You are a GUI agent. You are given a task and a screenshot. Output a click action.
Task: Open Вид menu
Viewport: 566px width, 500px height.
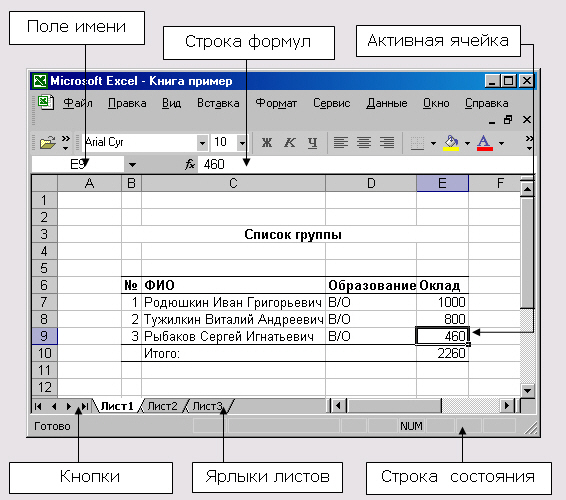tap(171, 103)
